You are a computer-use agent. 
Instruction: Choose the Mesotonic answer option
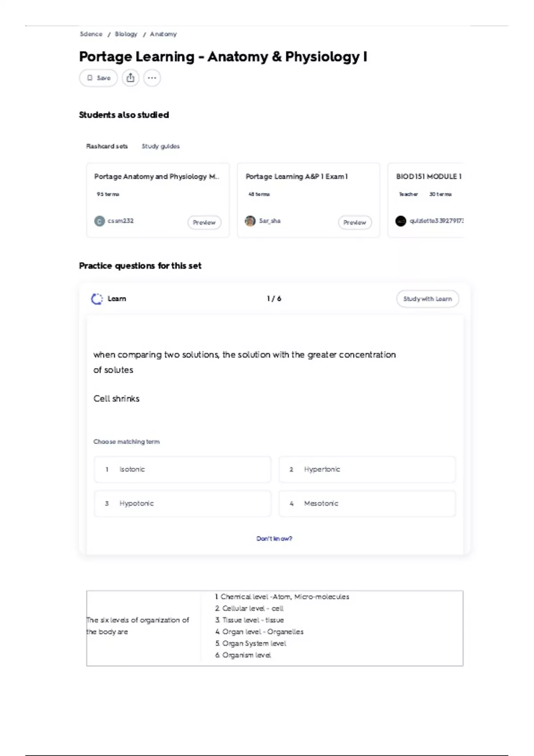click(367, 503)
